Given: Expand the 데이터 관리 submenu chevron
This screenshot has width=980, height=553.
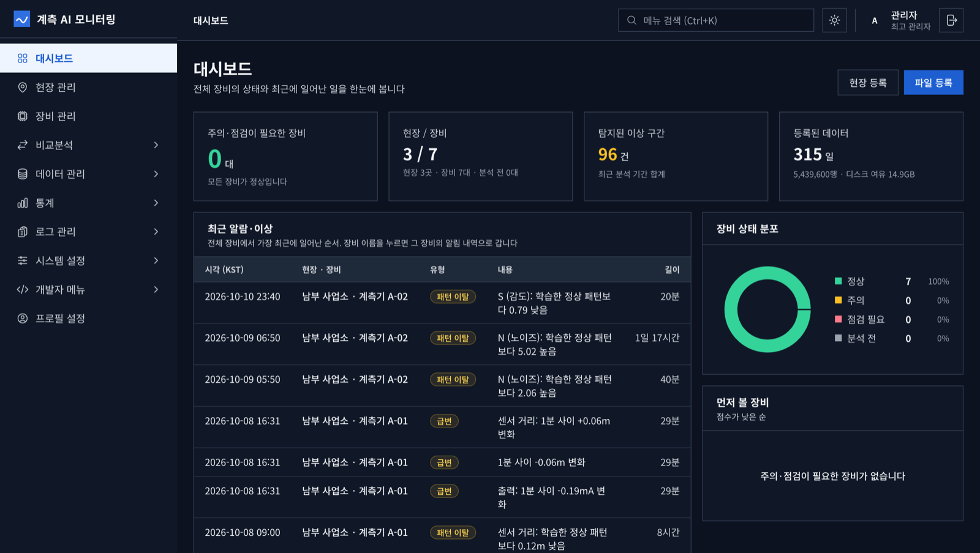Looking at the screenshot, I should pos(156,174).
